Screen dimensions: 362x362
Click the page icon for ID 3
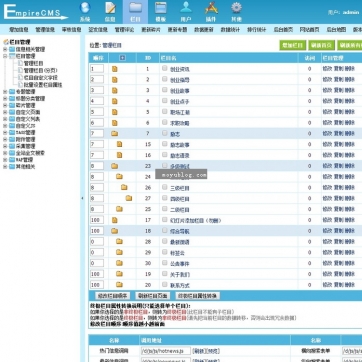pyautogui.click(x=115, y=91)
